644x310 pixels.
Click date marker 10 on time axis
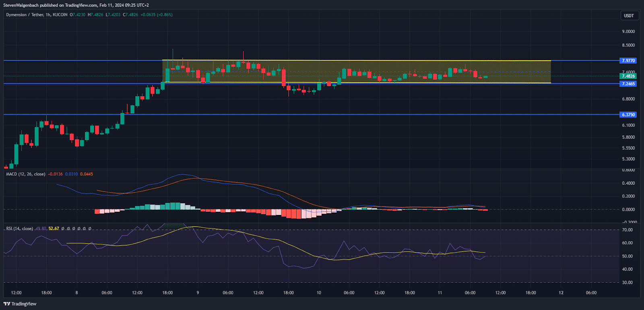click(x=319, y=293)
